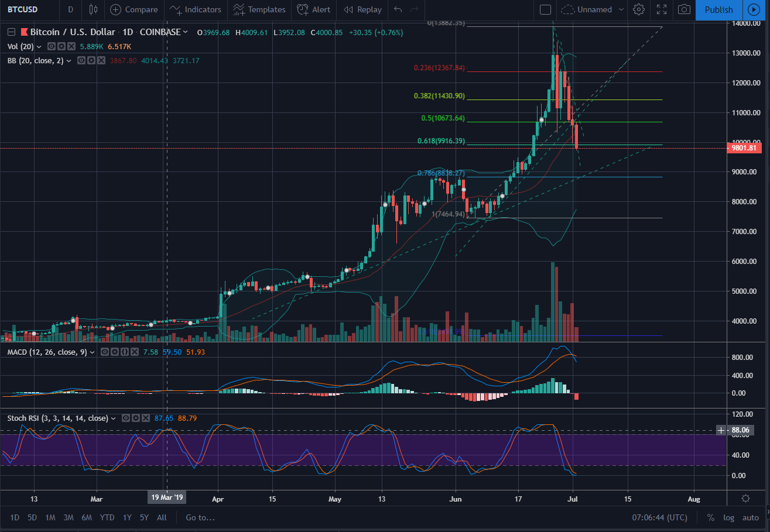770x532 pixels.
Task: Select YTD date range
Action: click(107, 517)
